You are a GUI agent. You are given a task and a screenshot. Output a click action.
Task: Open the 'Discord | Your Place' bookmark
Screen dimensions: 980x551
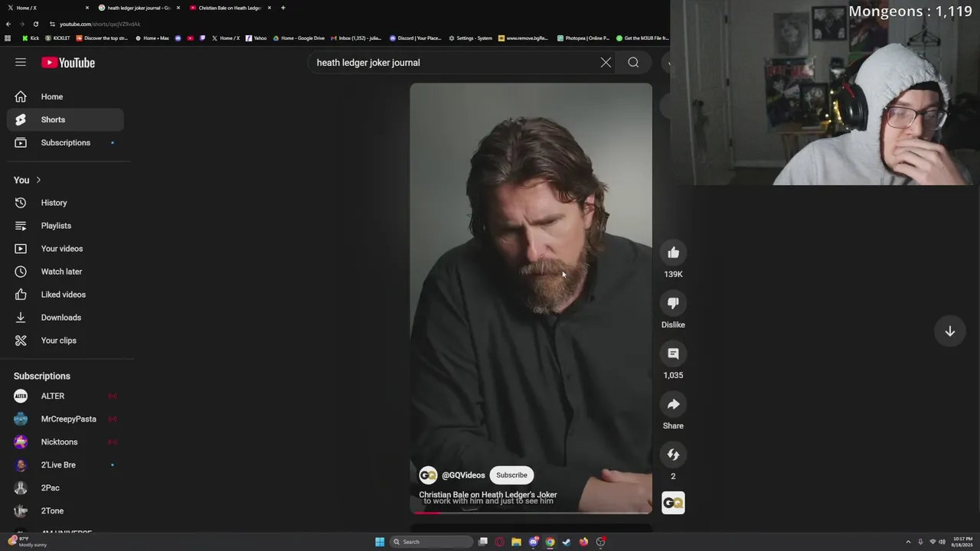[x=415, y=38]
